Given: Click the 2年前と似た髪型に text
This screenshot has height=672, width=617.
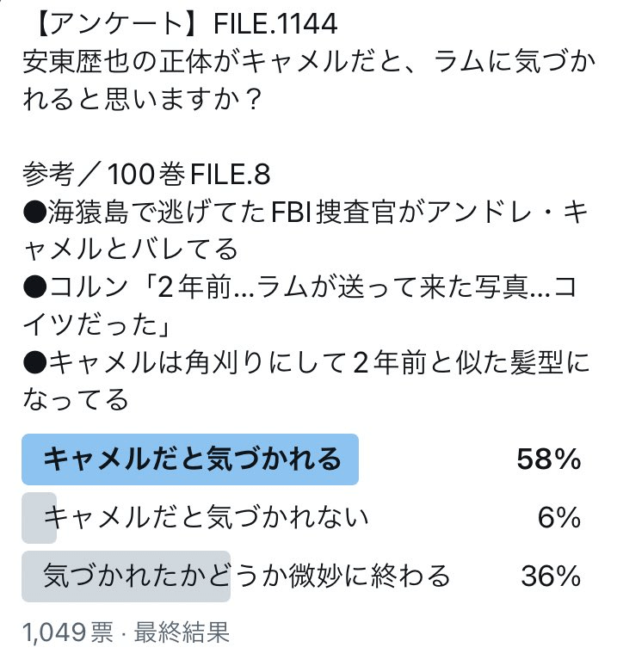Looking at the screenshot, I should click(472, 362).
